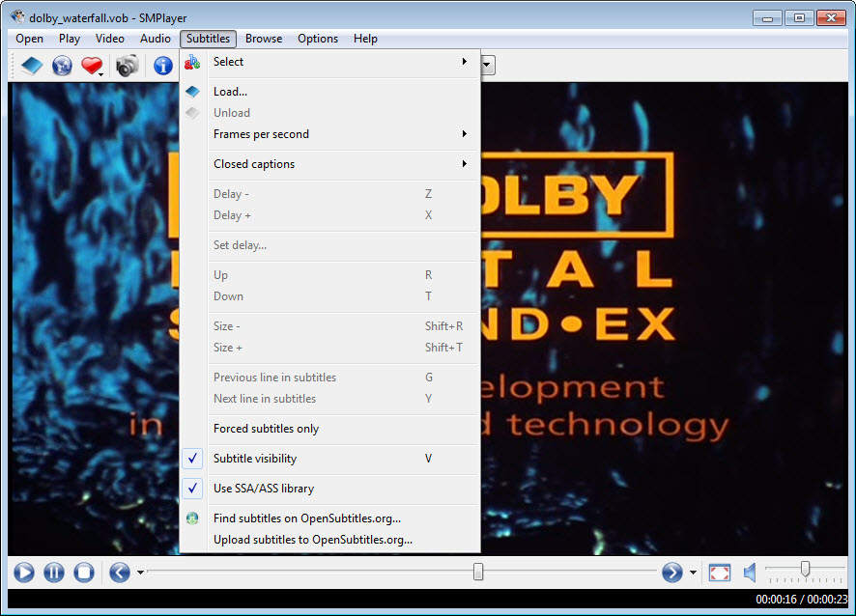This screenshot has height=616, width=856.
Task: Open the Options menu
Action: tap(318, 39)
